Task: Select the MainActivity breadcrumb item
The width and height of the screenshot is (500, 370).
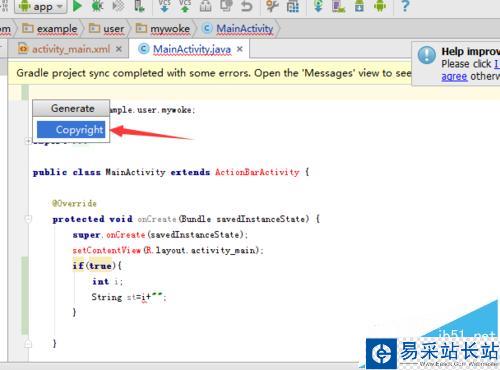Action: 238,29
